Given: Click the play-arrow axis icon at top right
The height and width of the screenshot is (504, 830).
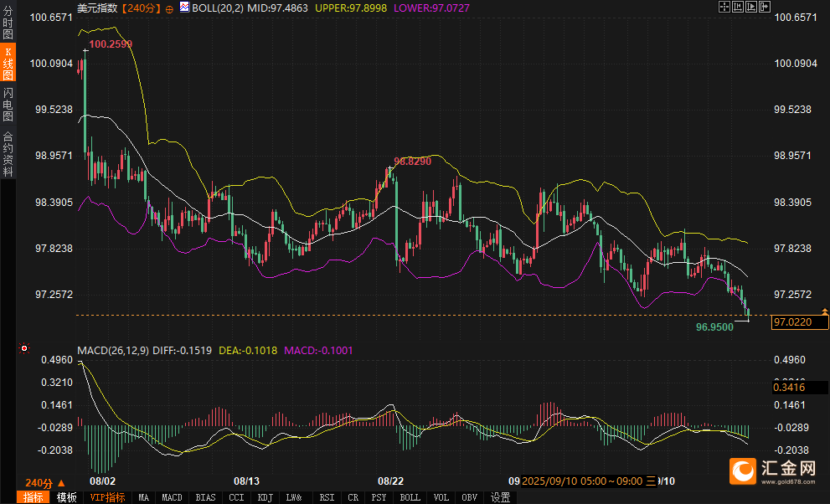Looking at the screenshot, I should (x=751, y=7).
